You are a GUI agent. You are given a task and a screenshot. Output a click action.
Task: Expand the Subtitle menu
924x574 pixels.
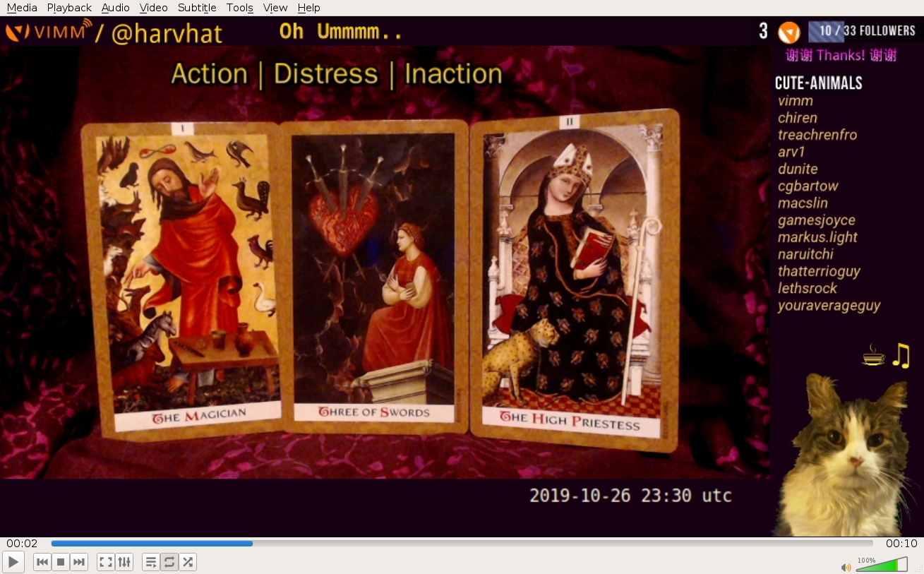pos(197,8)
